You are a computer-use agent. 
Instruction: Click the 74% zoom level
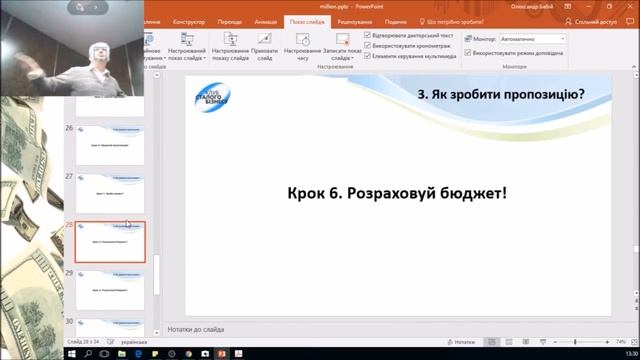(x=621, y=342)
